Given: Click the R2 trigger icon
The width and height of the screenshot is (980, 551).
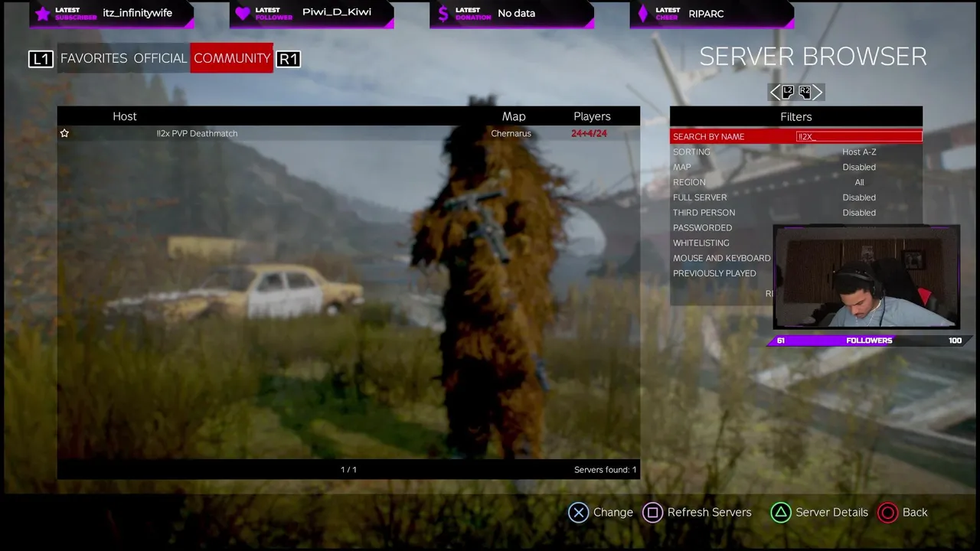Looking at the screenshot, I should (x=804, y=92).
